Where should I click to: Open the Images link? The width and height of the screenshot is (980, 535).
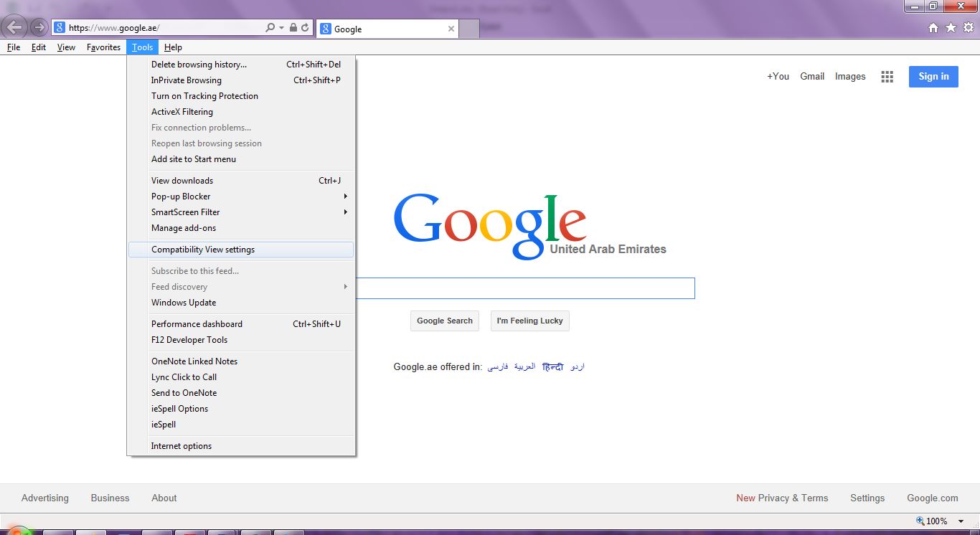(x=850, y=77)
